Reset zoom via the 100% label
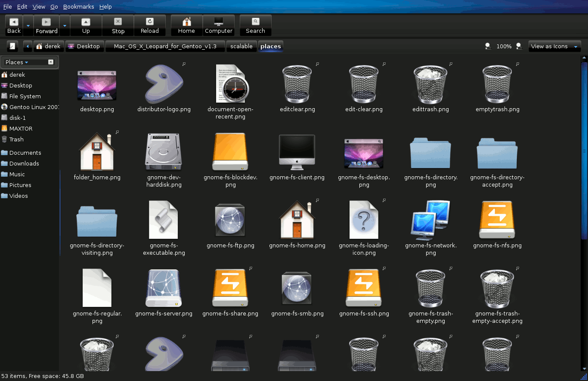 tap(504, 47)
